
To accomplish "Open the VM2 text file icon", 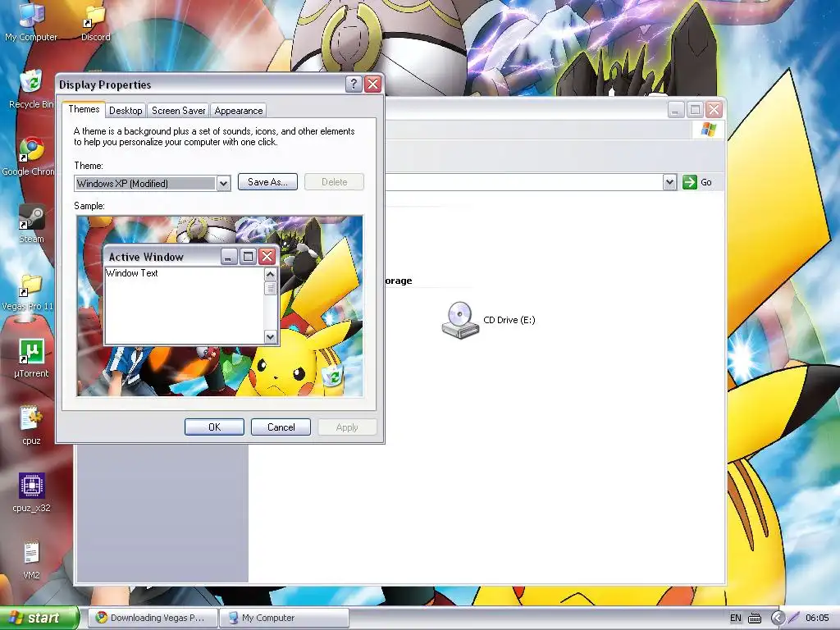I will pyautogui.click(x=31, y=559).
